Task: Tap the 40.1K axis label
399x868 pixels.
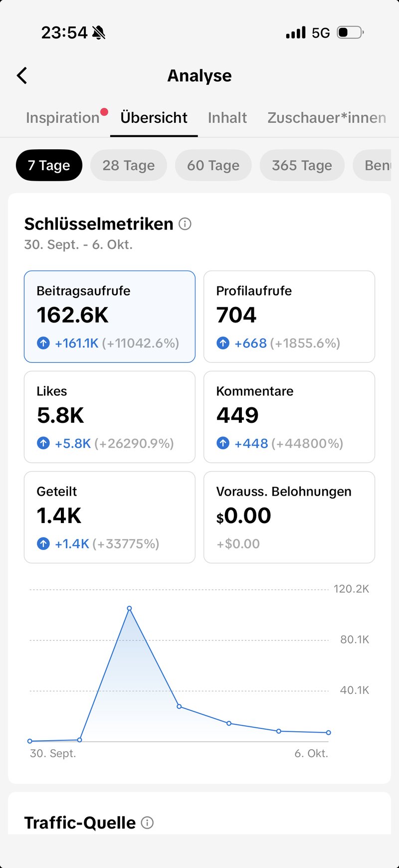Action: coord(355,690)
